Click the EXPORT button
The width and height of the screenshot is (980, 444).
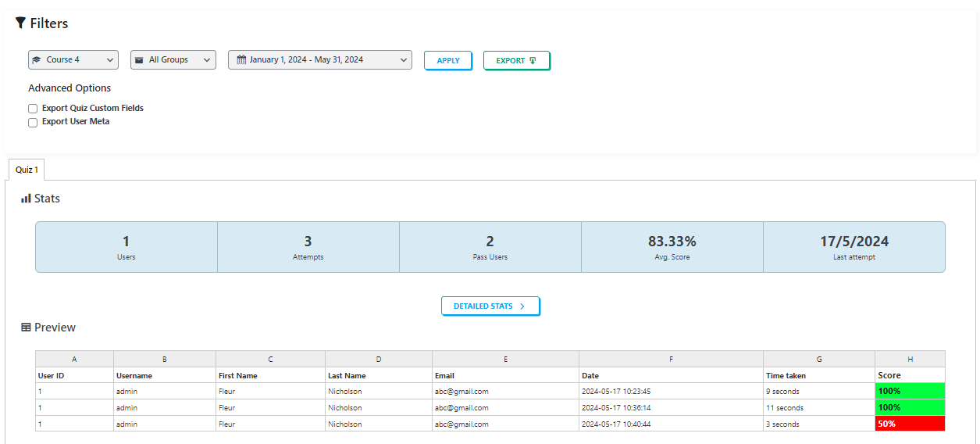pos(517,61)
